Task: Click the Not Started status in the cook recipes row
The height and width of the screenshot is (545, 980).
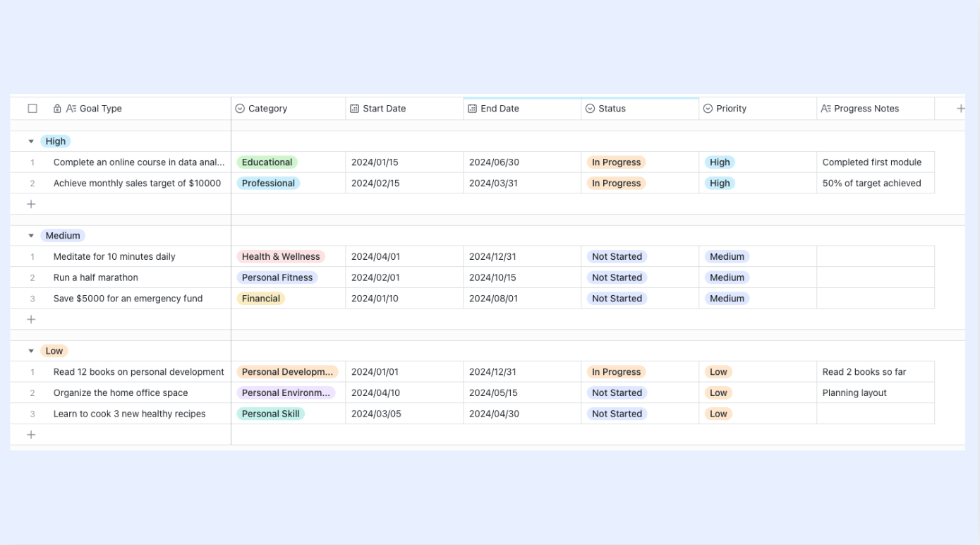Action: tap(617, 414)
